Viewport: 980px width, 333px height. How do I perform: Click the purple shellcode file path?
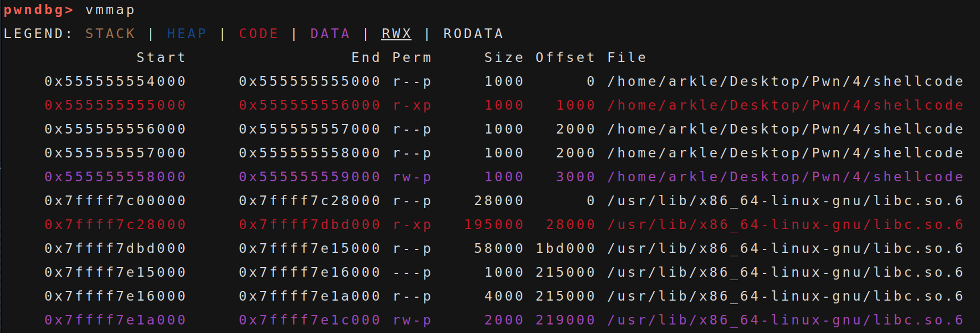(x=785, y=177)
